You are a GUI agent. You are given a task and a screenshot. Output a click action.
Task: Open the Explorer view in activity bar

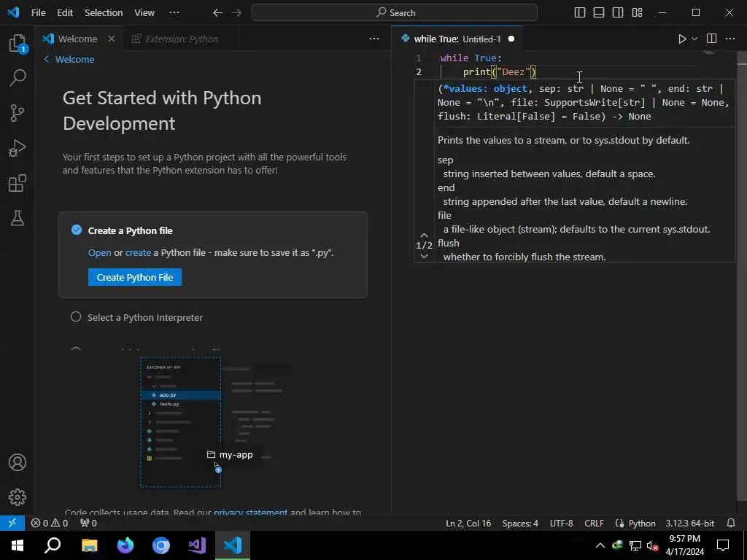coord(18,43)
